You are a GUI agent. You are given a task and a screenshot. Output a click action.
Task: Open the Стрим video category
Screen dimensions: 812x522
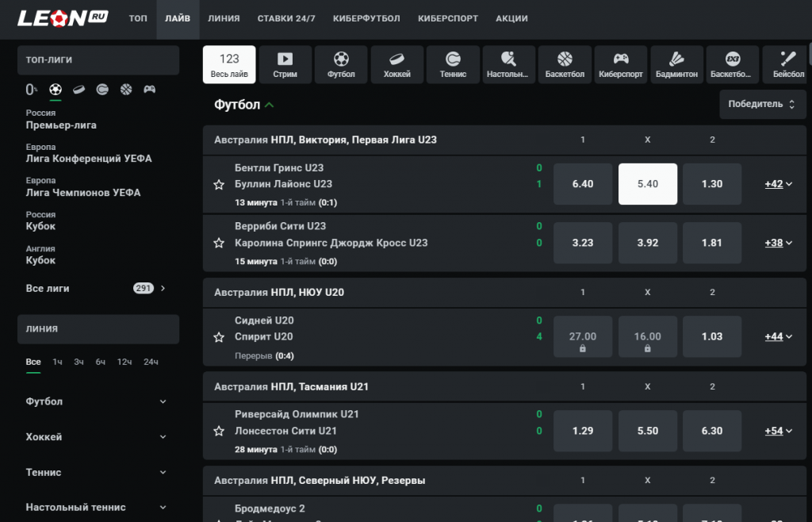click(x=285, y=65)
